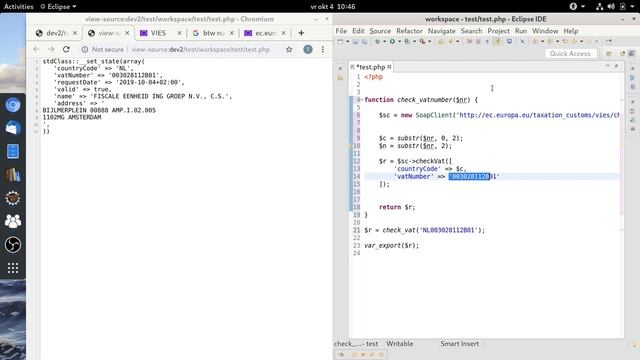
Task: Expand the Run dropdown arrow
Action: coord(399,41)
